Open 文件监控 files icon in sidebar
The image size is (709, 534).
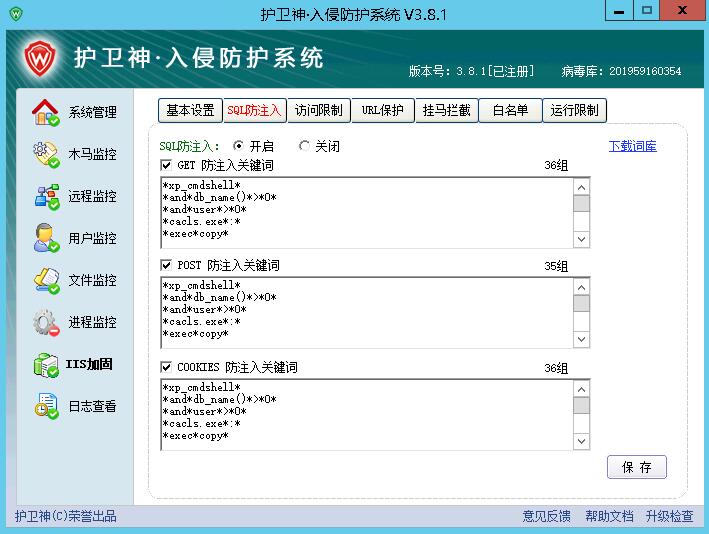pyautogui.click(x=46, y=280)
